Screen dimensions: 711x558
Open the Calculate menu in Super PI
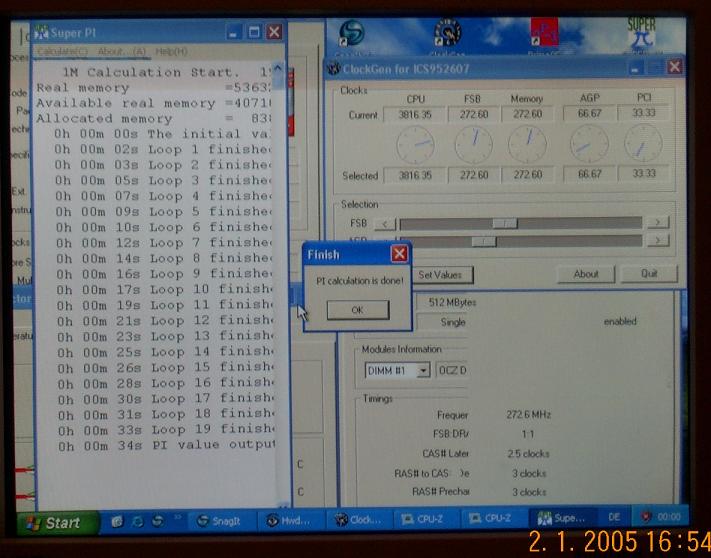pos(62,52)
